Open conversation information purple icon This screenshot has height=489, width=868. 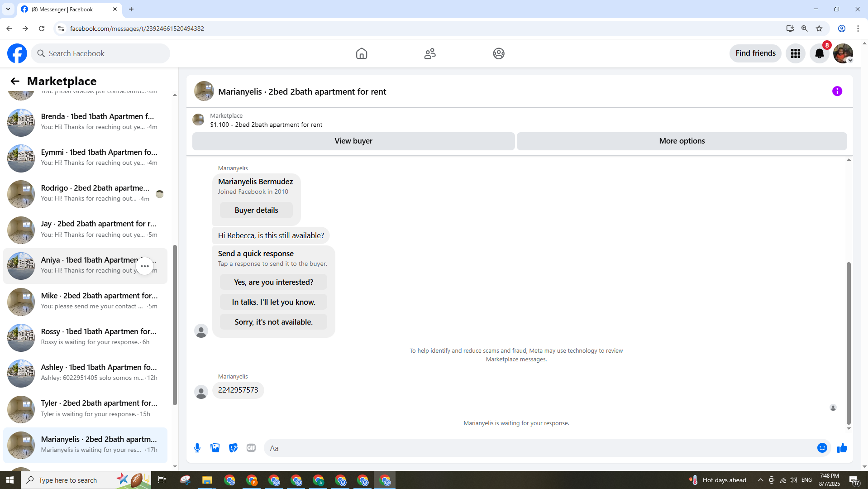pos(837,91)
